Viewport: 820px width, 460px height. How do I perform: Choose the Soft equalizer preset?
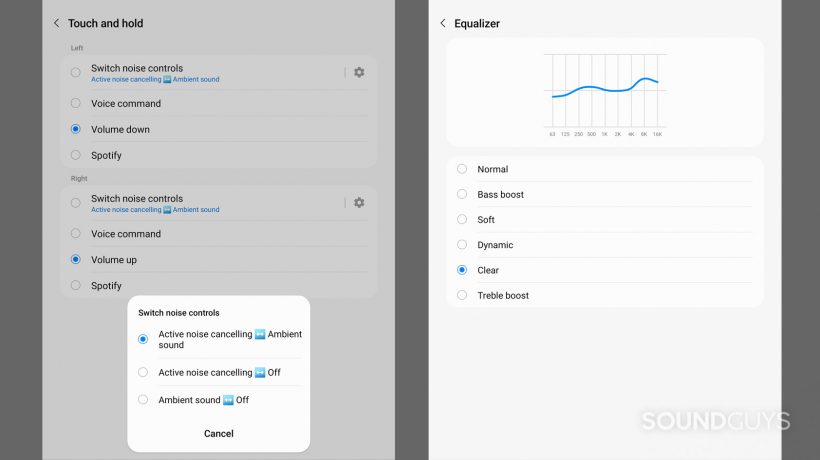point(462,219)
